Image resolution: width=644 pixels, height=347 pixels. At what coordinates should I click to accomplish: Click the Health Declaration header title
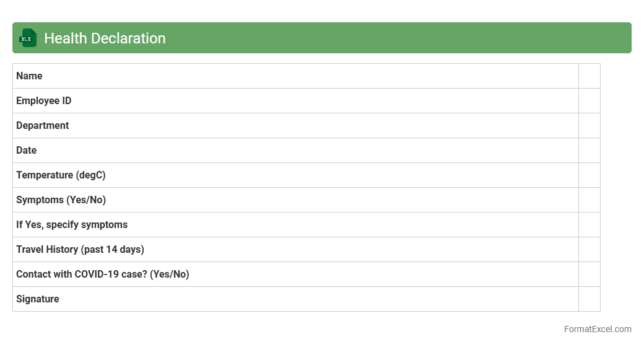point(105,38)
